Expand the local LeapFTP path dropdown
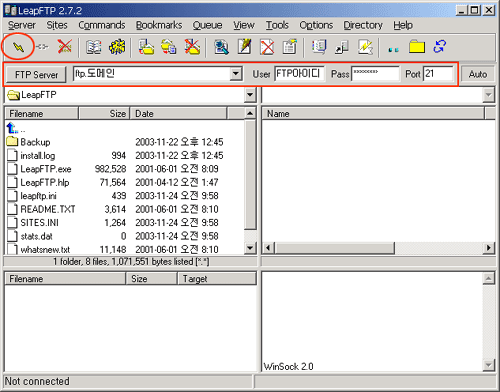The image size is (500, 392). point(250,95)
